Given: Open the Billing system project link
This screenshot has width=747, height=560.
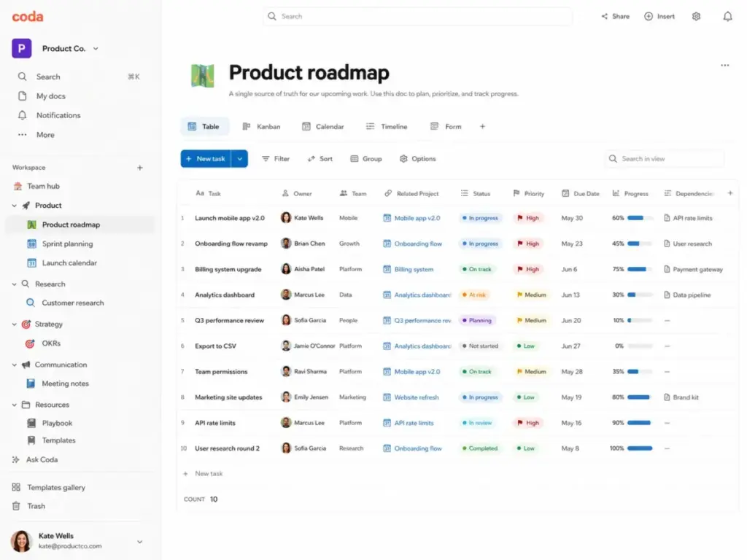Looking at the screenshot, I should 414,270.
